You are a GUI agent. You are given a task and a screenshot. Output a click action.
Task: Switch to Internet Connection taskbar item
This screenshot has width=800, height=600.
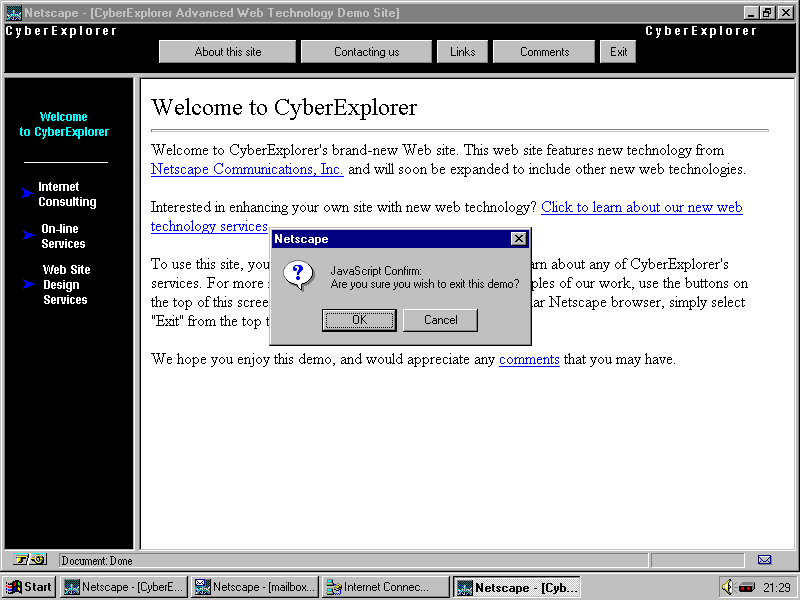pyautogui.click(x=386, y=587)
